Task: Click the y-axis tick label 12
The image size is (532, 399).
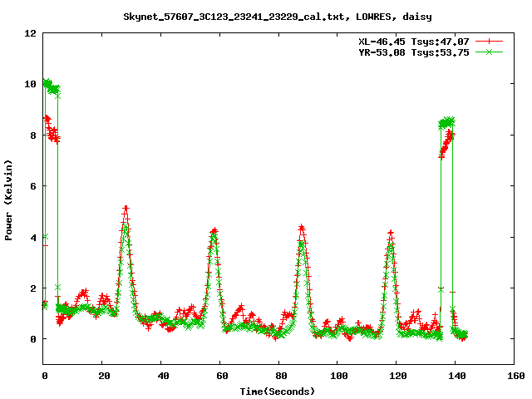Action: click(x=30, y=33)
